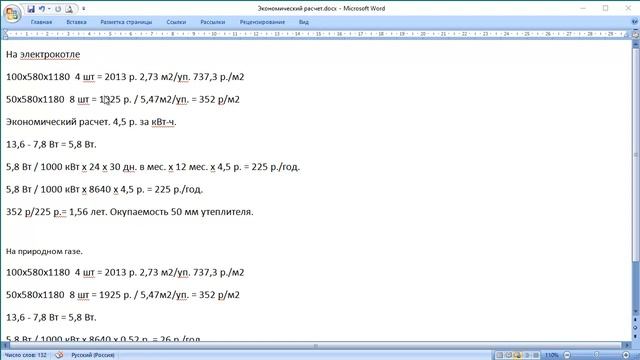Click the vertical scrollbar down arrow
640x360 pixels.
click(x=636, y=312)
